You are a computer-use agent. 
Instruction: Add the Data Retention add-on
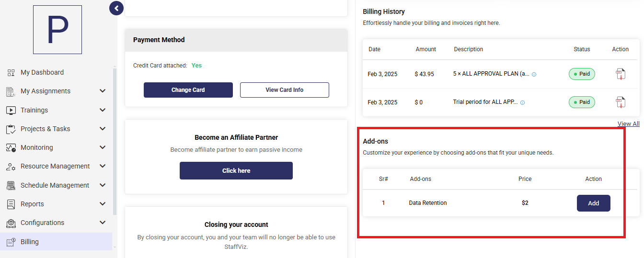click(x=593, y=203)
